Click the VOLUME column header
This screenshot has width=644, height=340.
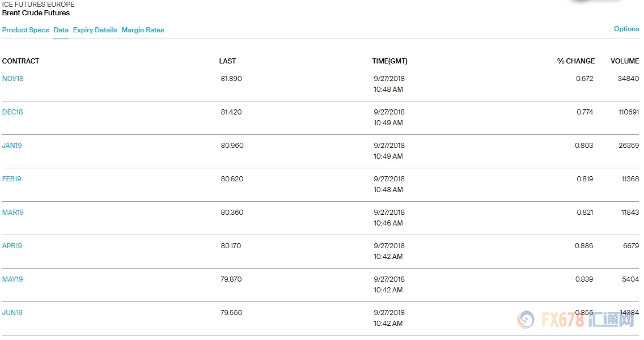[625, 61]
